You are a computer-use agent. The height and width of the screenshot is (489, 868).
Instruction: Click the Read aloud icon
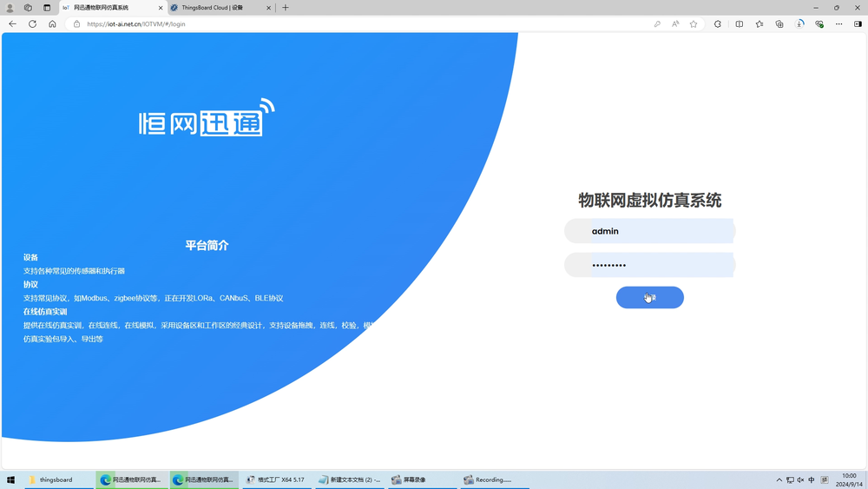(x=675, y=24)
